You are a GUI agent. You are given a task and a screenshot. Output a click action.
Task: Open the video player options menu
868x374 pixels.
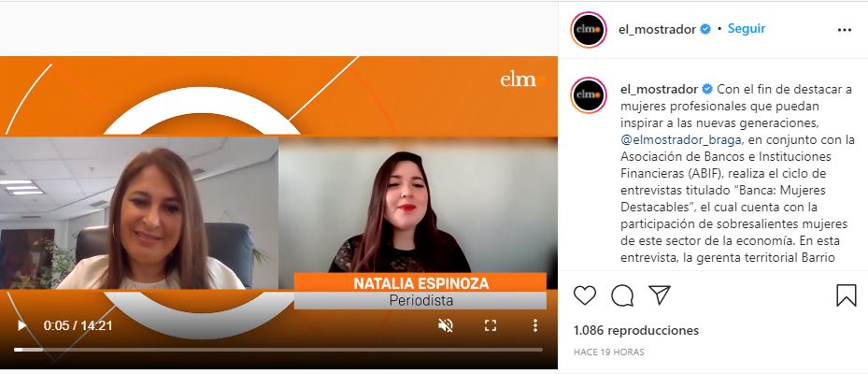pos(534,325)
